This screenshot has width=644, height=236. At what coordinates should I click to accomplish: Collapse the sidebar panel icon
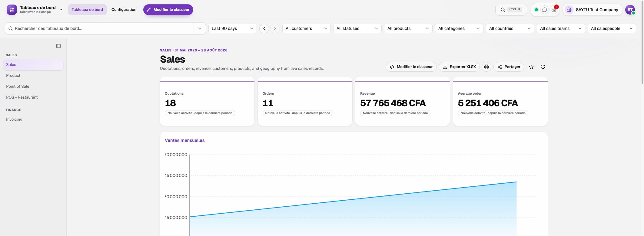58,46
